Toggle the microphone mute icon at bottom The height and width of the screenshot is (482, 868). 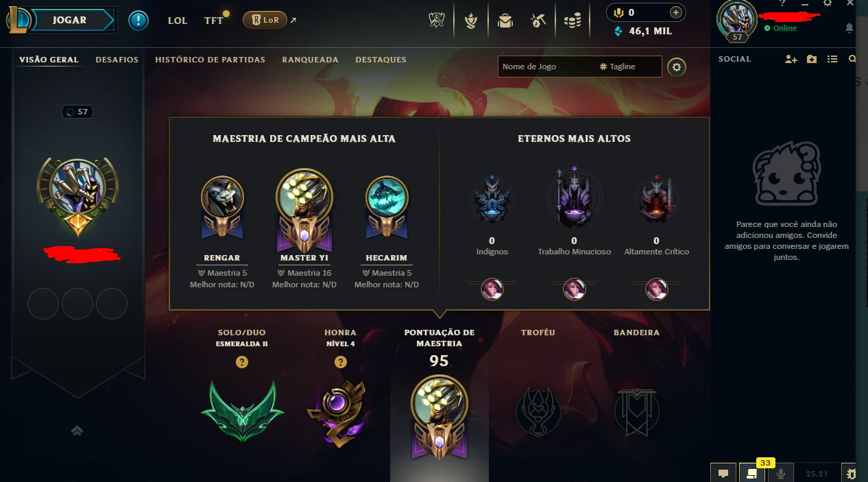coord(780,473)
